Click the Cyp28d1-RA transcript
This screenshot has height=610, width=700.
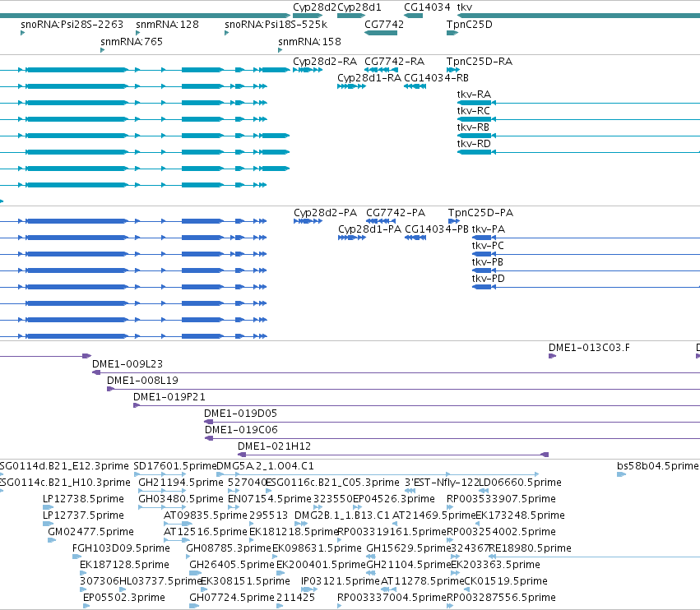pyautogui.click(x=351, y=86)
